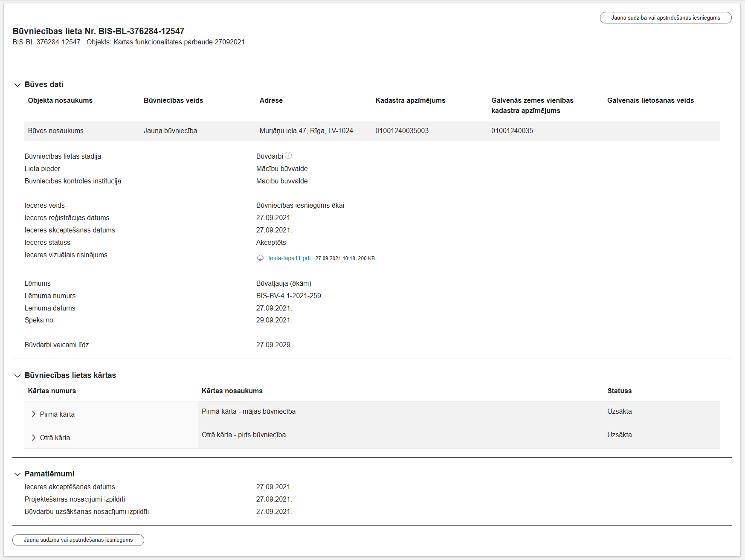Viewport: 745px width, 560px height.
Task: Select the cadastral number 01001240035003 cell
Action: [402, 131]
